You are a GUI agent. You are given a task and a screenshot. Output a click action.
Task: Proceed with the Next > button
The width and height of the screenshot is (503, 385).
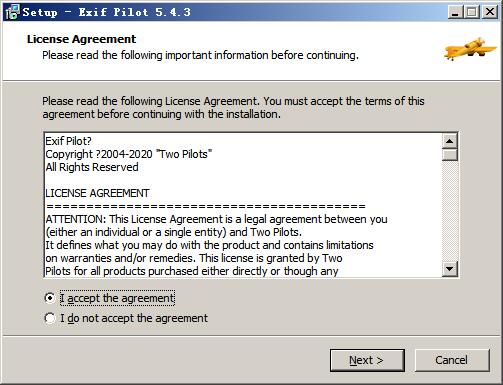(x=367, y=360)
